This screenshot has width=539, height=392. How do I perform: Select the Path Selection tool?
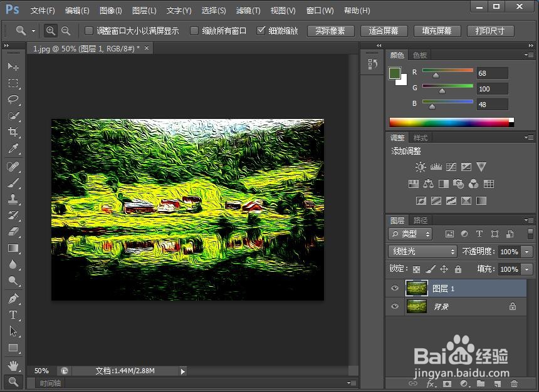(x=13, y=331)
